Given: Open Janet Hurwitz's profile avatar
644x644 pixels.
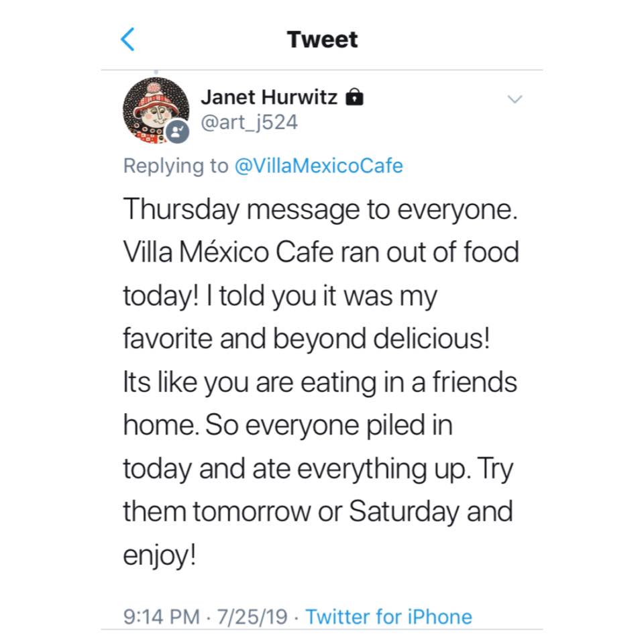Looking at the screenshot, I should click(x=156, y=109).
